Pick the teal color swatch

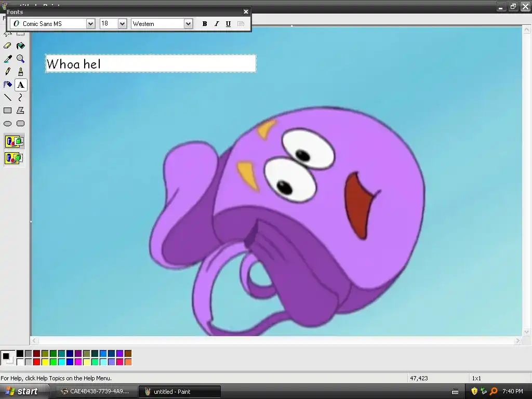point(62,354)
